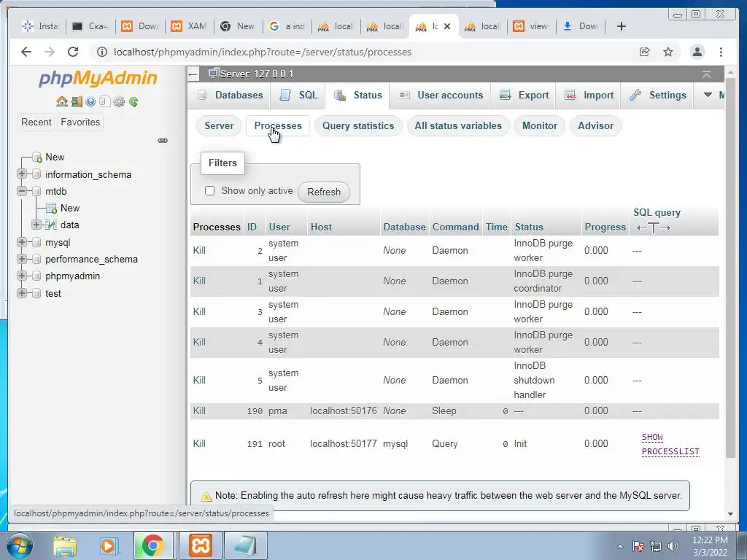Expand test database node

point(21,293)
